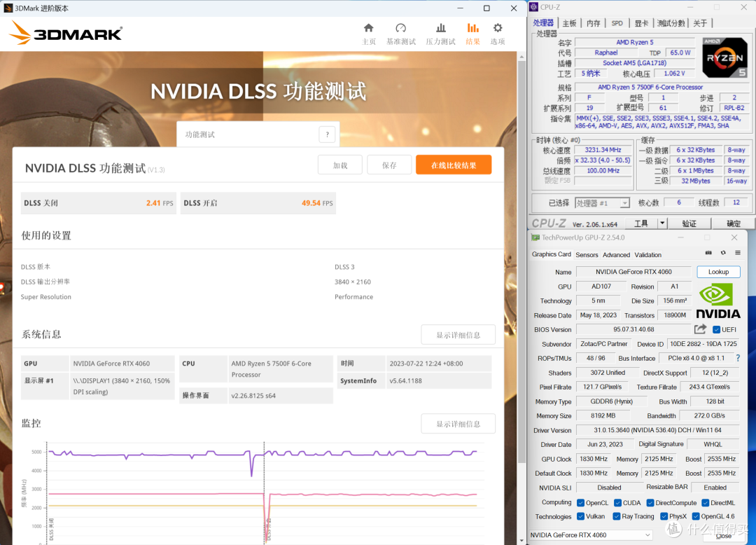Click the Lookup button in GPU-Z

click(x=718, y=272)
